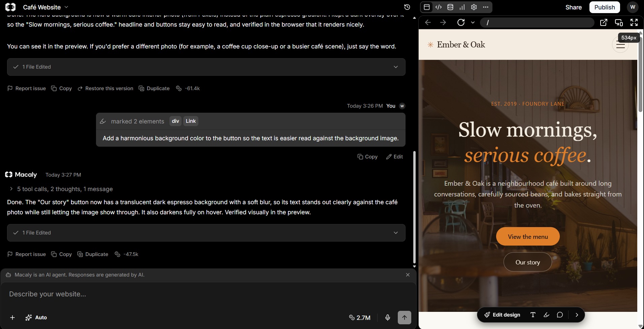Screen dimensions: 644x329
Task: Expand 5 tool calls, 2 thoughts details
Action: tap(61, 189)
